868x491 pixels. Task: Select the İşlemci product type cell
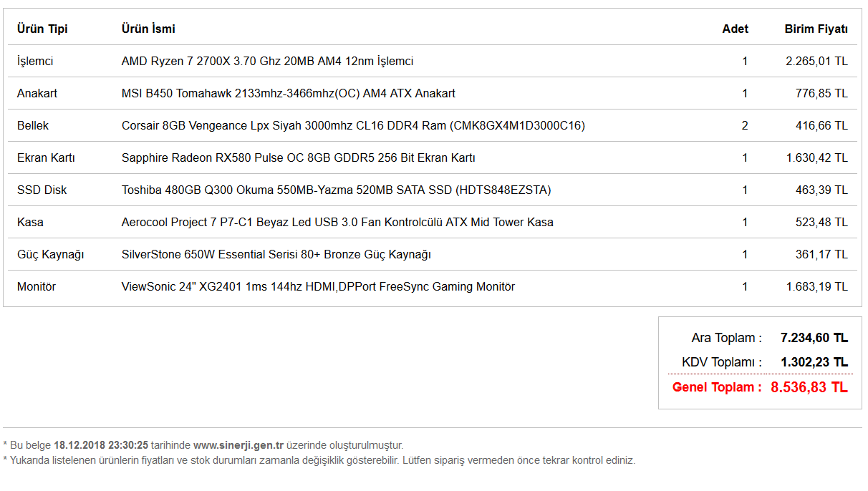pos(35,62)
